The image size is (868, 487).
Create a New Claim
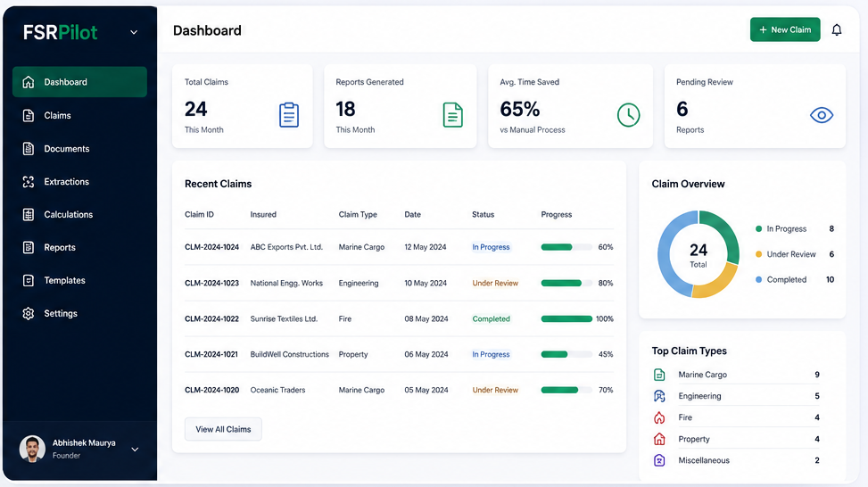pos(785,30)
